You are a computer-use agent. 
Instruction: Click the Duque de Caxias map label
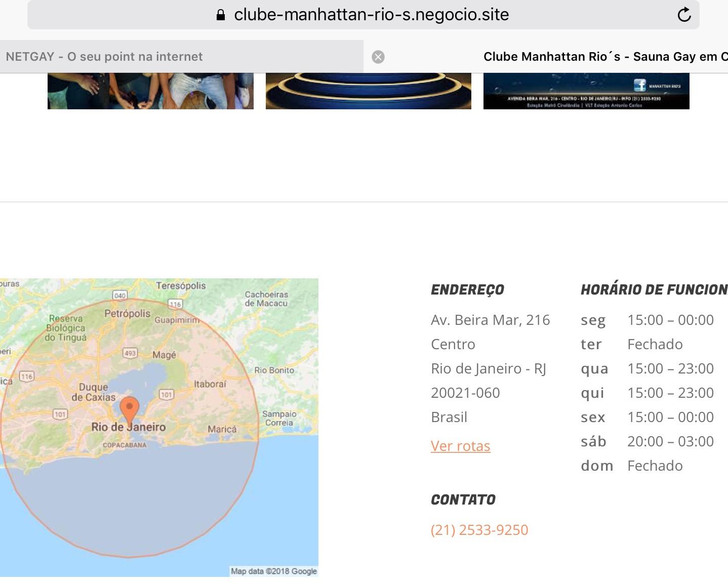click(x=93, y=392)
